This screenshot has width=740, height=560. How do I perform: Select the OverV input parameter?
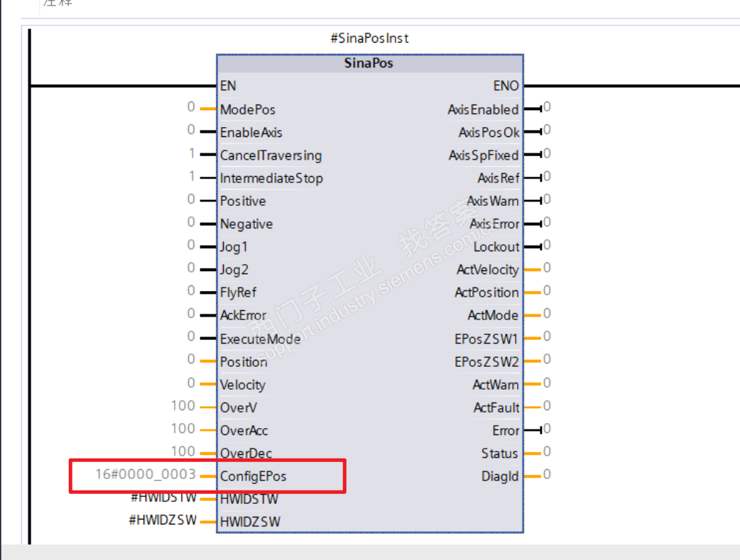pyautogui.click(x=239, y=407)
